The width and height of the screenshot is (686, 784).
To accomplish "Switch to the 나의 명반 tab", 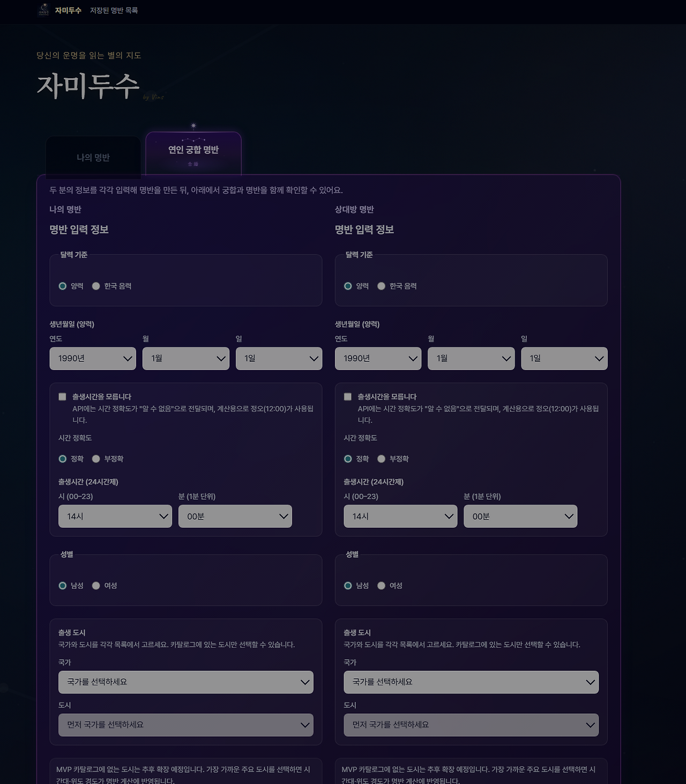I will [93, 157].
